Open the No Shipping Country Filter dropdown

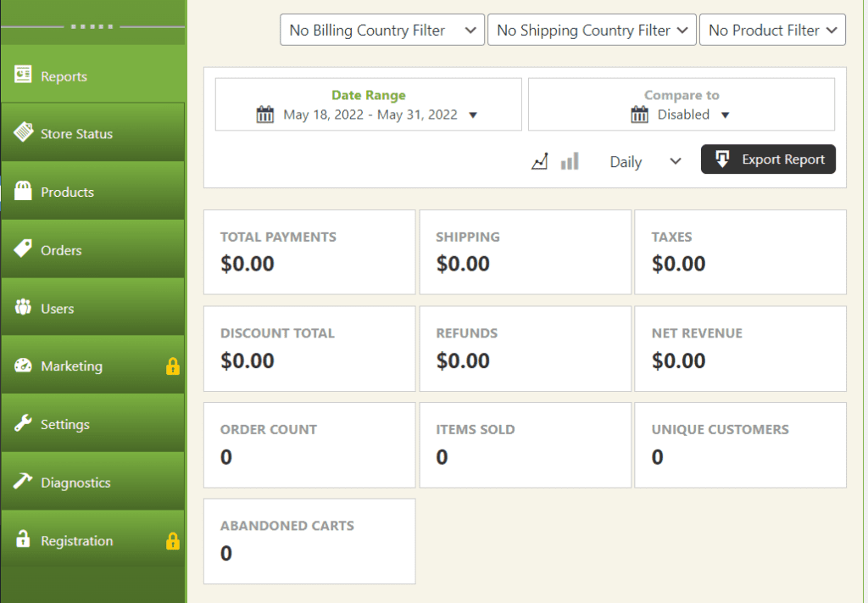(592, 30)
